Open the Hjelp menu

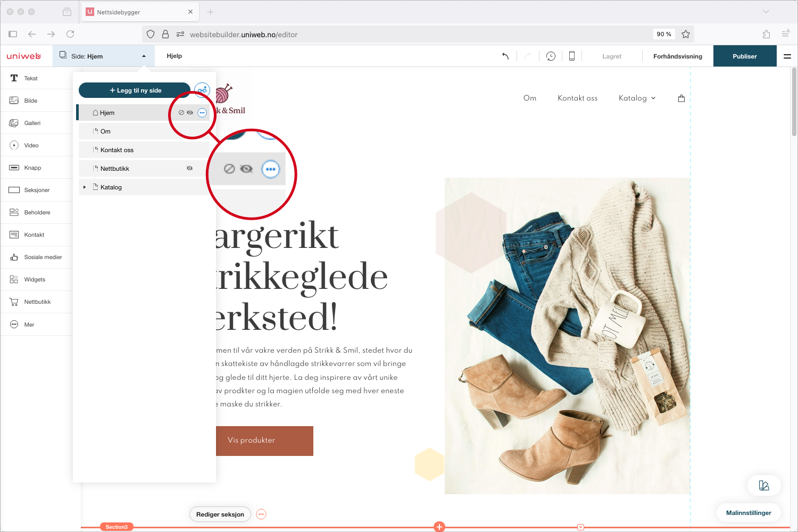coord(174,56)
